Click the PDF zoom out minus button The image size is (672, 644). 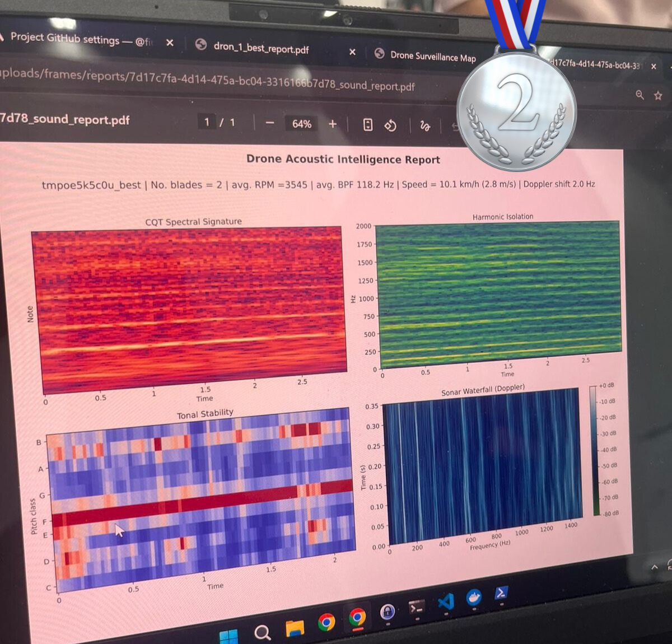tap(270, 123)
